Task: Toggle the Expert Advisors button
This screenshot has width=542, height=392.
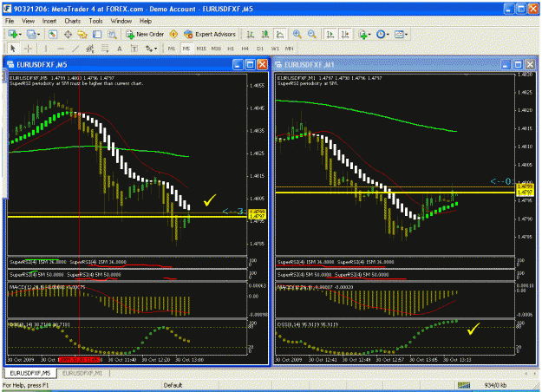Action: pyautogui.click(x=210, y=34)
